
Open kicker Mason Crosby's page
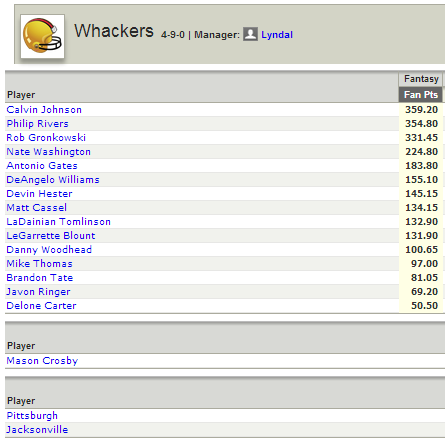click(x=42, y=361)
